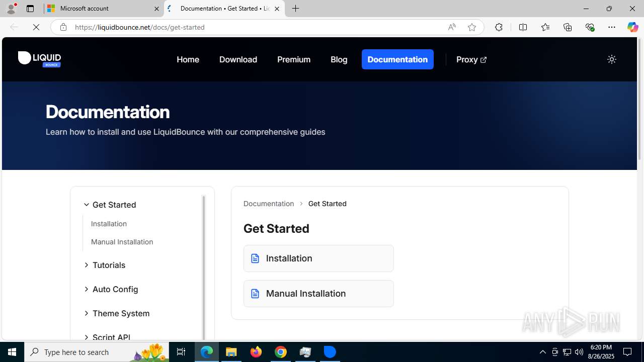Viewport: 644px width, 362px height.
Task: Toggle the light/dark theme sun icon
Action: click(x=611, y=59)
